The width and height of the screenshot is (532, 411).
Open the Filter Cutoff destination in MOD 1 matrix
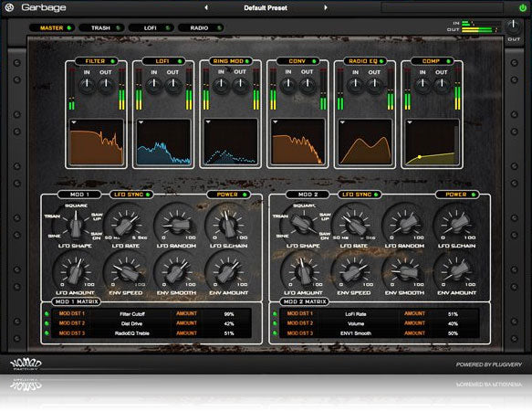coord(132,314)
